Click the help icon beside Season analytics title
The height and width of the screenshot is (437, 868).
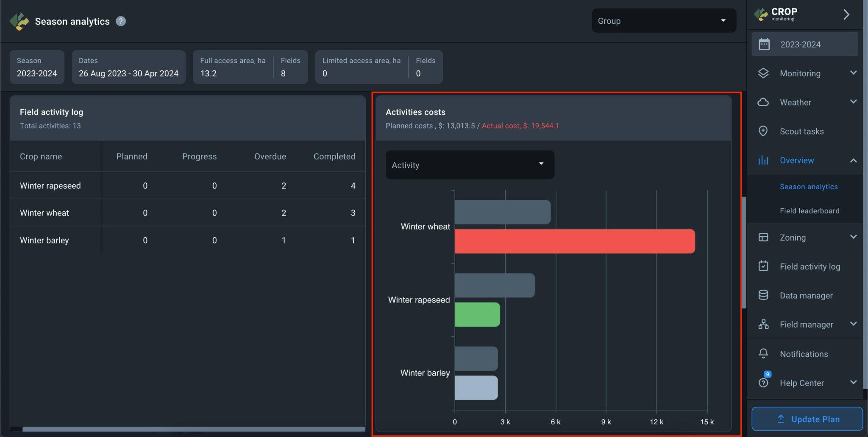[120, 21]
